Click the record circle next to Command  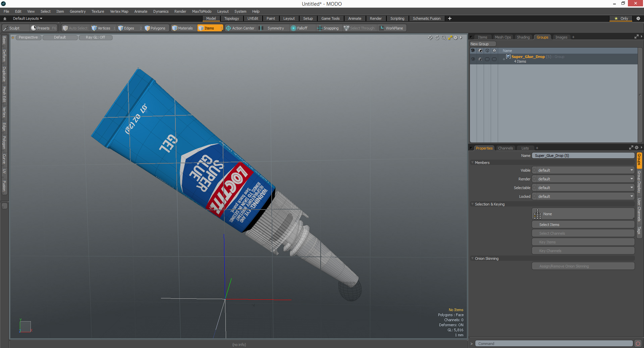point(638,344)
